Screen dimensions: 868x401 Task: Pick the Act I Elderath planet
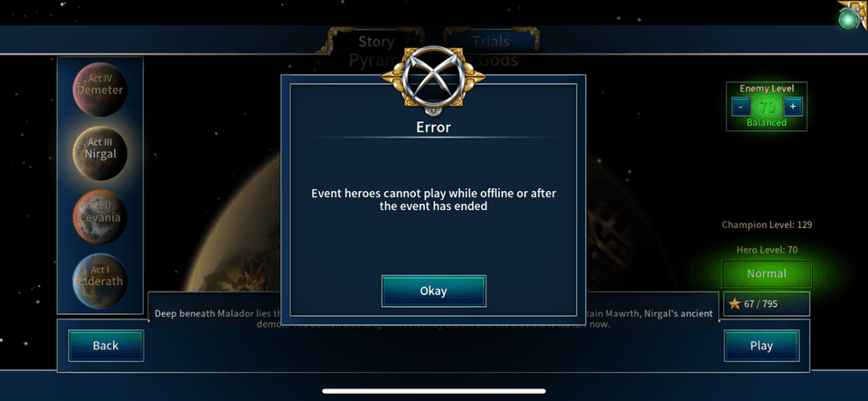pos(100,281)
